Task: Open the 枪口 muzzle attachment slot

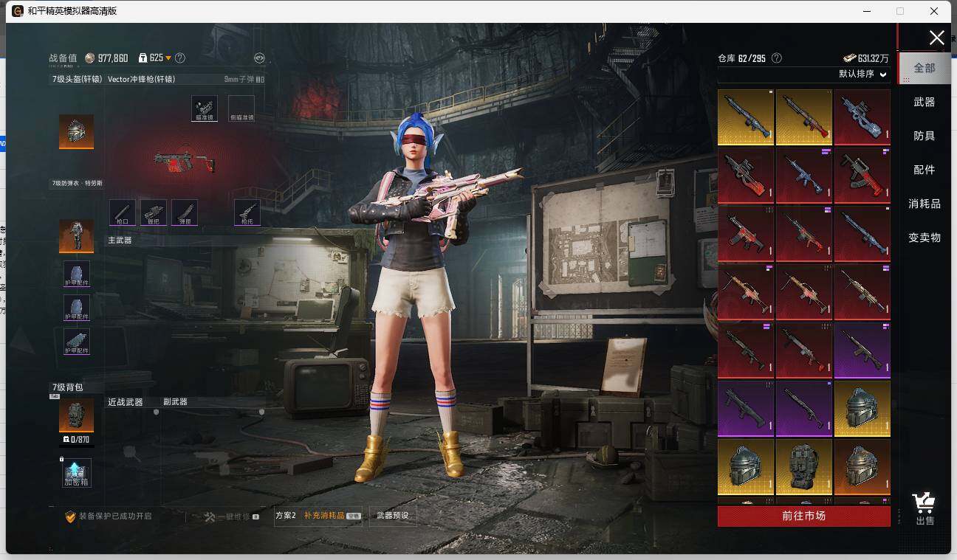Action: click(x=123, y=212)
